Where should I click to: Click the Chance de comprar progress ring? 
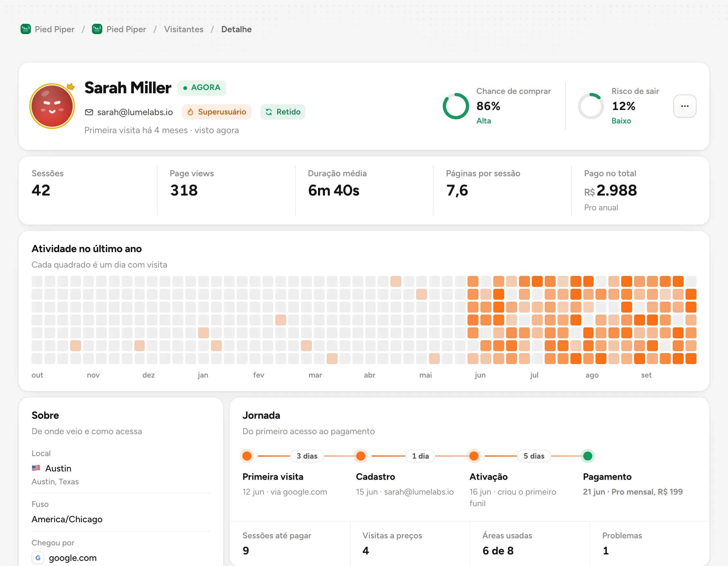pos(456,106)
